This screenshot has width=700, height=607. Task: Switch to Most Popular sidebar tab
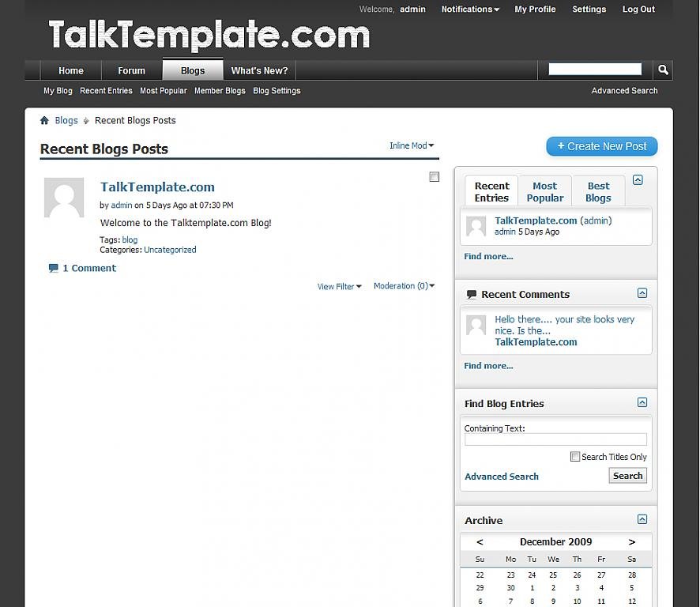click(545, 191)
